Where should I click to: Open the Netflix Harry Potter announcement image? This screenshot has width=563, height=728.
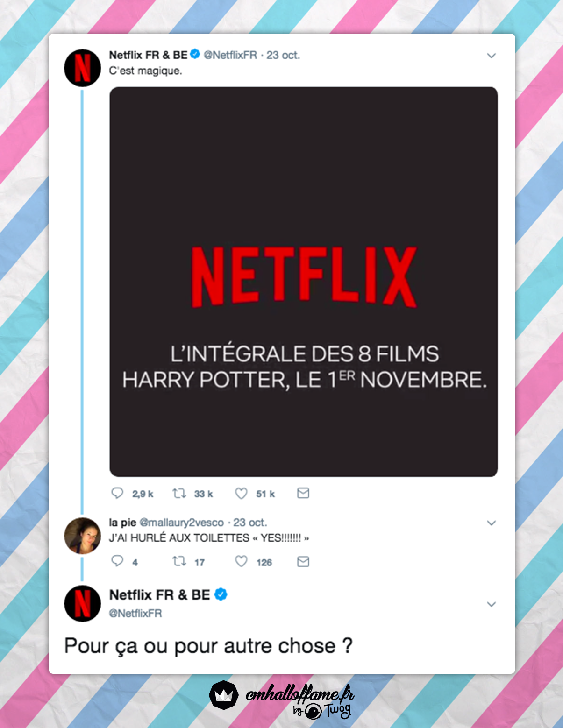point(304,282)
